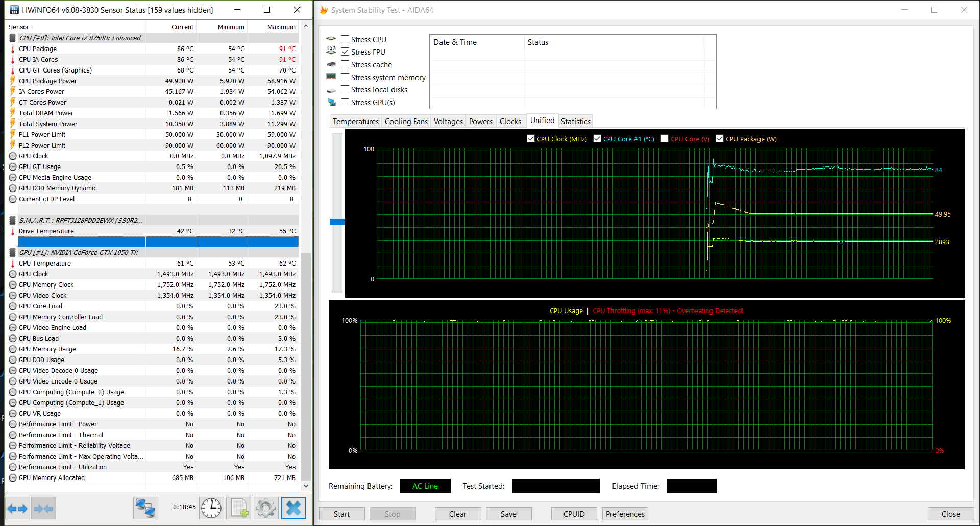Enable CPU Core (V) graph checkbox
This screenshot has height=526, width=980.
(665, 139)
